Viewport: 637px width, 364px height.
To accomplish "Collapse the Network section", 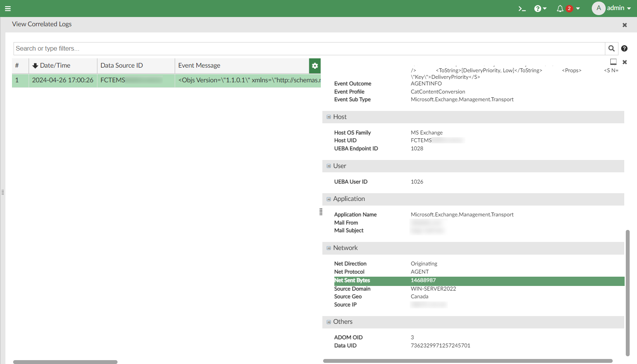I will point(329,248).
